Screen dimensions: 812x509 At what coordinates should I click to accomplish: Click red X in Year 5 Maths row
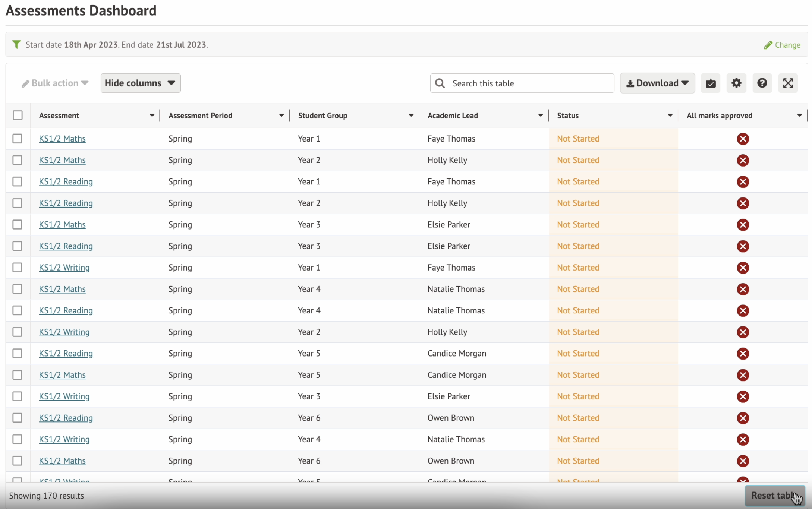point(743,375)
